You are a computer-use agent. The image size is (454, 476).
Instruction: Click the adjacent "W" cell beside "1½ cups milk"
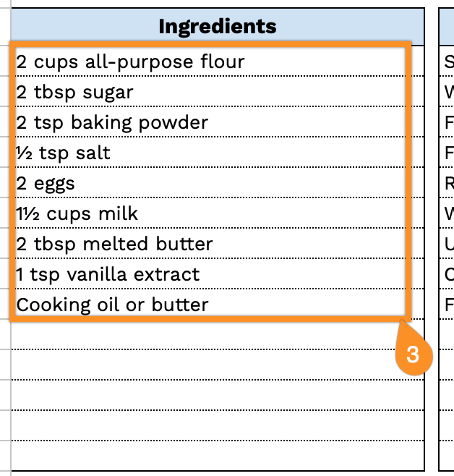coord(448,214)
